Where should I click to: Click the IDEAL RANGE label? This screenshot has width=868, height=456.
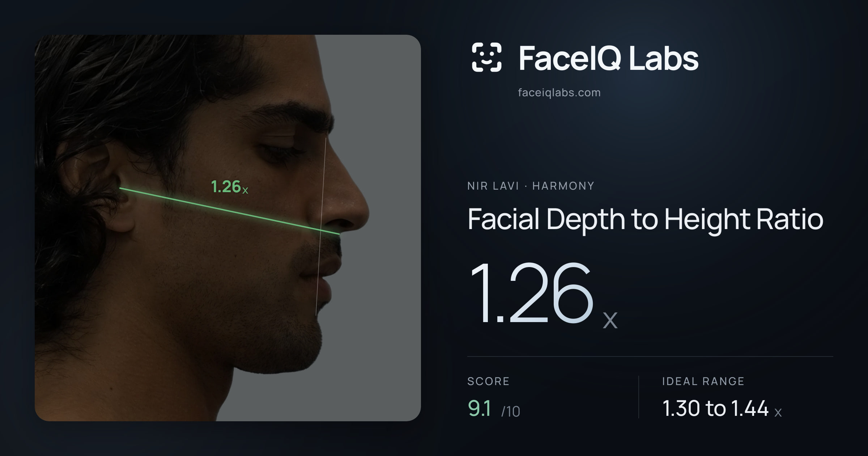click(x=703, y=381)
